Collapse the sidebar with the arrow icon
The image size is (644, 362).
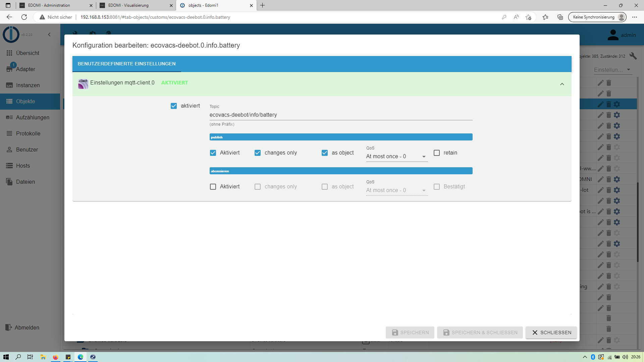(x=49, y=35)
